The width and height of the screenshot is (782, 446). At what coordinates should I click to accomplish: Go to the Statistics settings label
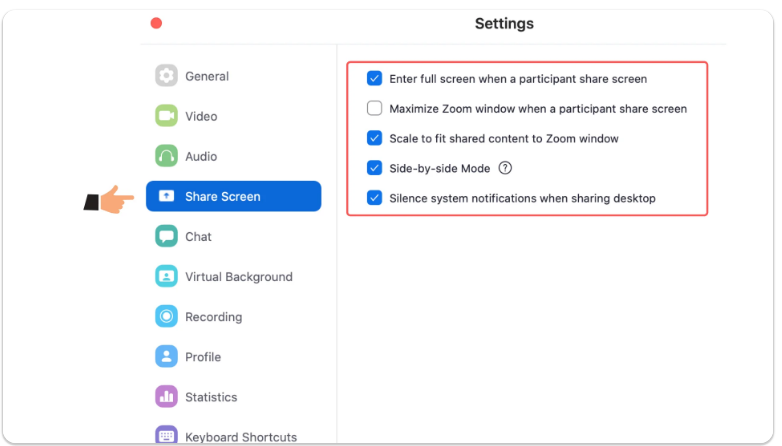(x=211, y=397)
